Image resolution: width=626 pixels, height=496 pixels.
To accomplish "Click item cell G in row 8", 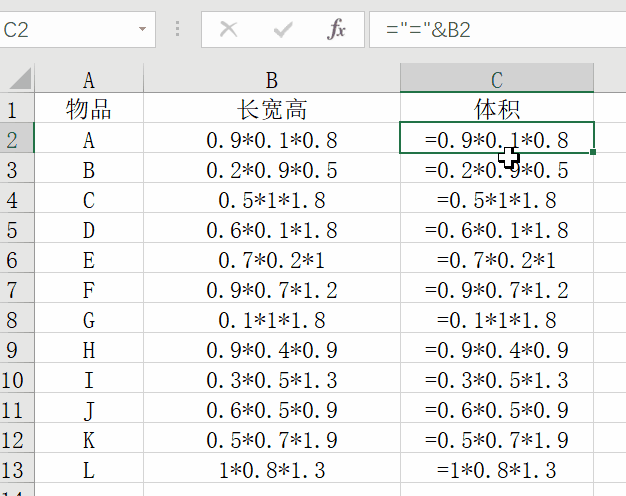I will pyautogui.click(x=89, y=317).
